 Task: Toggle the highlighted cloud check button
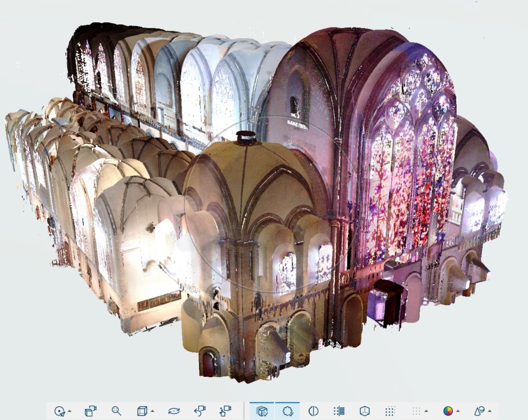(x=287, y=411)
